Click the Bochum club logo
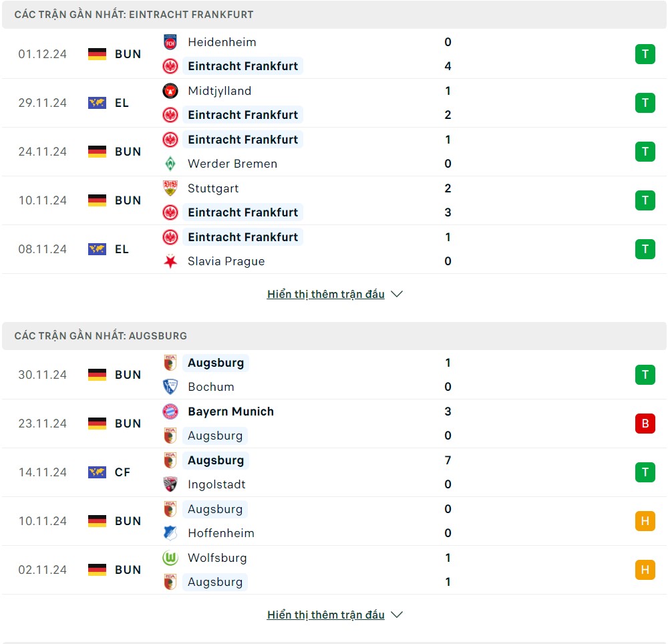The image size is (668, 644). (x=170, y=387)
